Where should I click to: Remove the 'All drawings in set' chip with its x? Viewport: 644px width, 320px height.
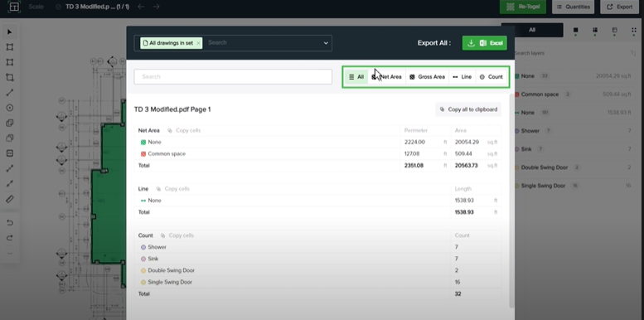198,43
